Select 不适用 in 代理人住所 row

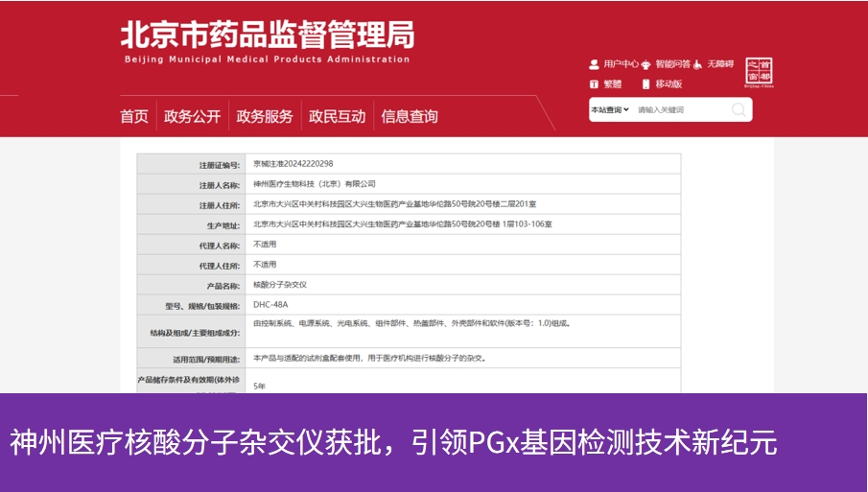pyautogui.click(x=265, y=265)
